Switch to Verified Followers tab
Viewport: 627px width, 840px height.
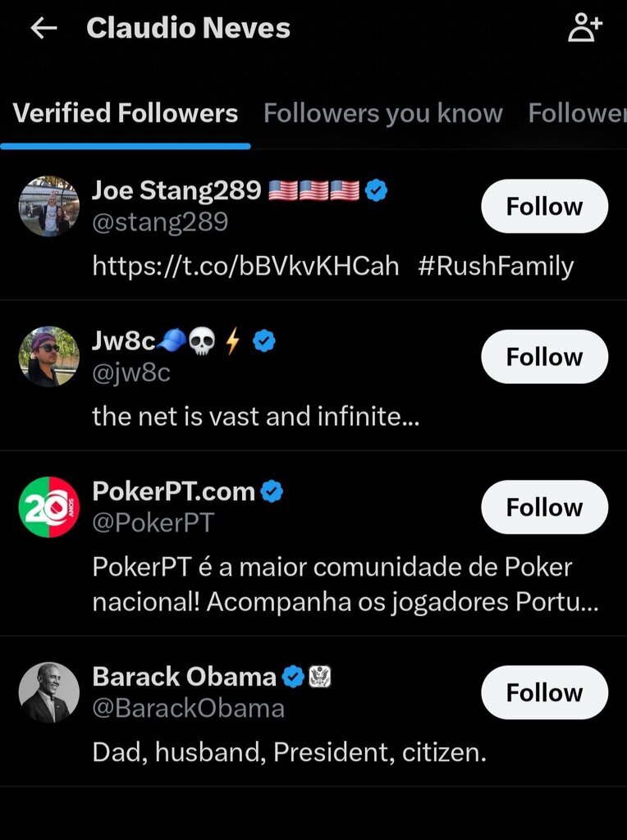click(126, 113)
